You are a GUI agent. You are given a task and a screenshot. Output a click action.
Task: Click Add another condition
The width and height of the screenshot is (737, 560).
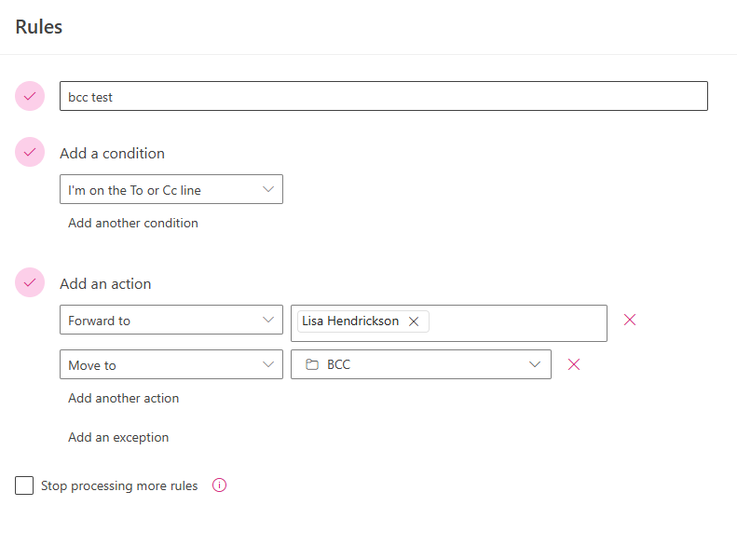point(133,223)
